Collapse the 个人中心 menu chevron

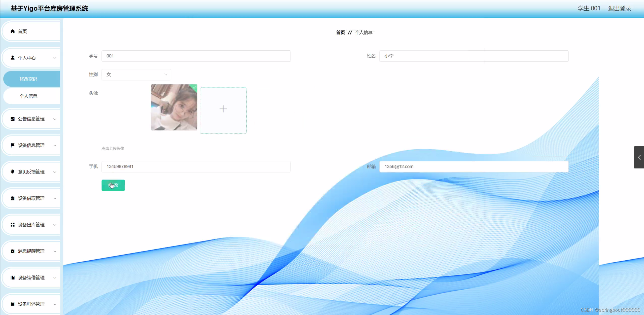[55, 58]
